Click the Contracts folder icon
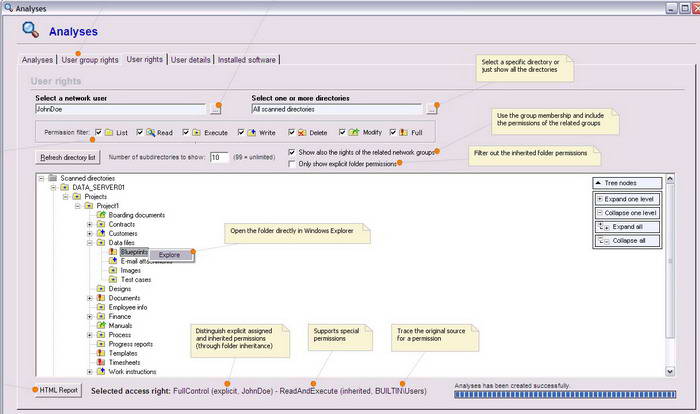This screenshot has height=414, width=700. point(101,224)
